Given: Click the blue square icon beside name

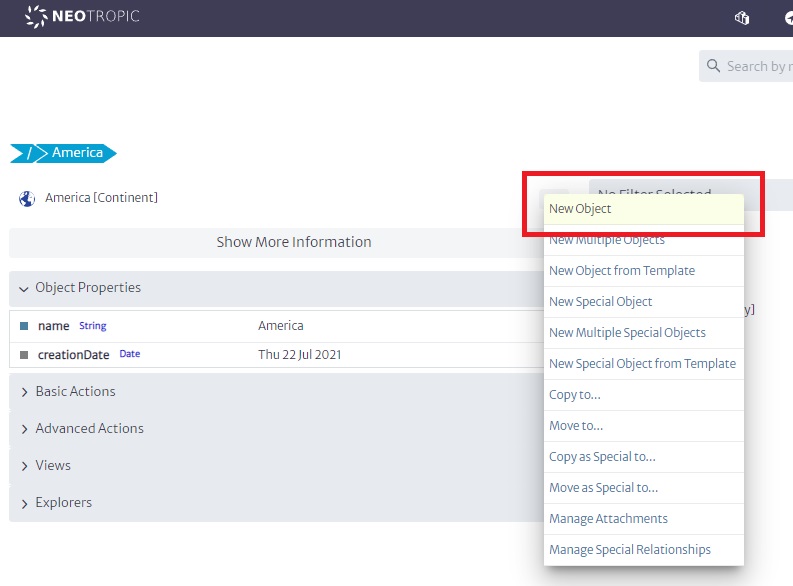Looking at the screenshot, I should [x=24, y=326].
